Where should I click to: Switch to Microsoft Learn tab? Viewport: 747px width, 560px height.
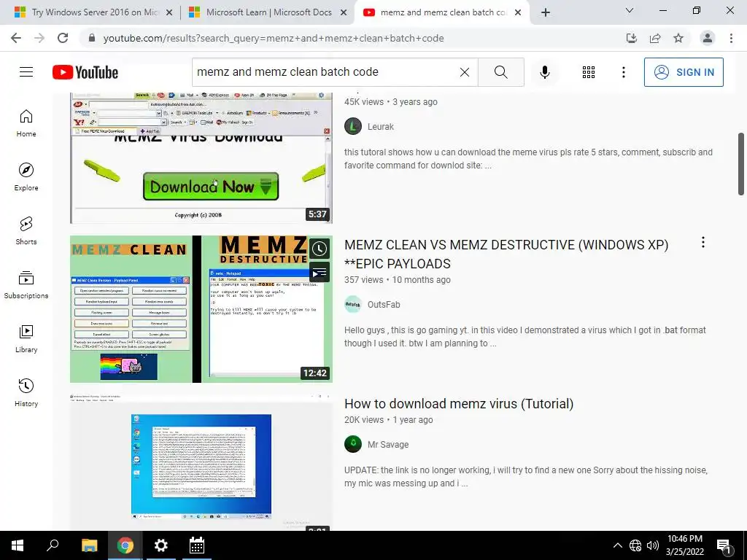click(x=268, y=12)
